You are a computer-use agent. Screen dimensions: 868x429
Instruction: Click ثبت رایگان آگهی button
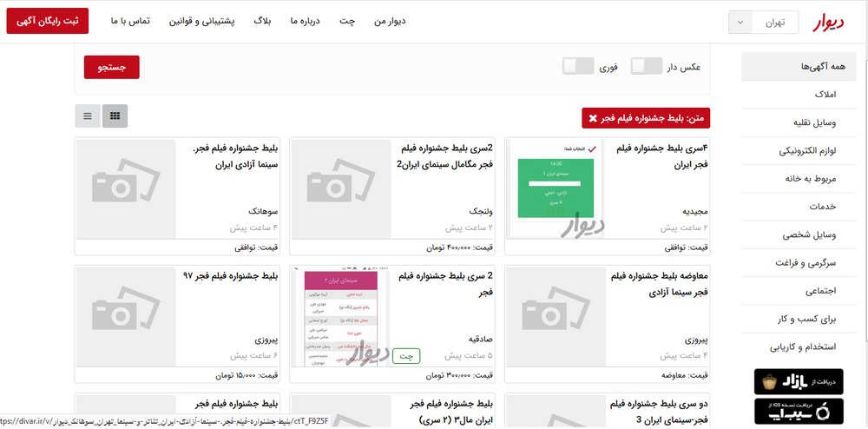[48, 21]
